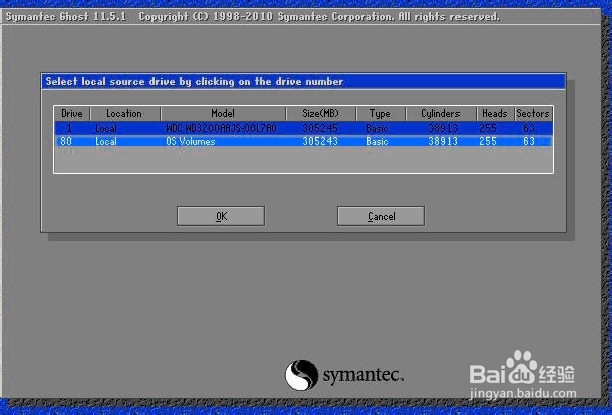Click heads 255 in drive 1 row
Screen dimensions: 612x415
click(488, 128)
